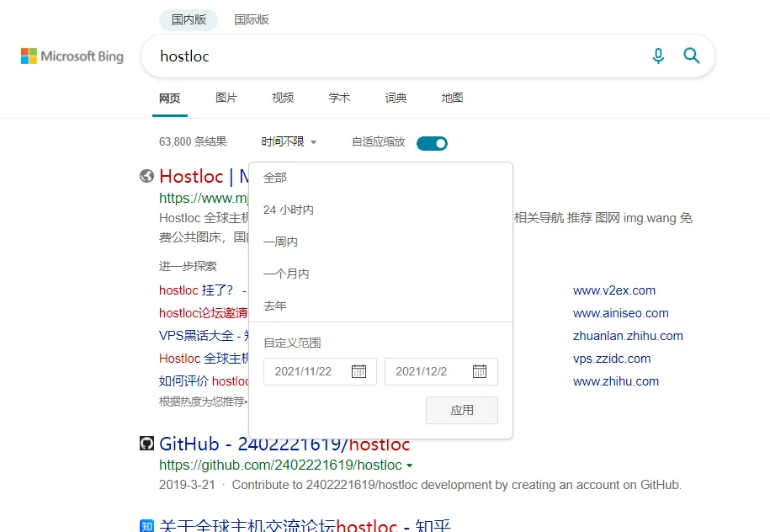Click the 2019-3-21 date in GitHub snippet
This screenshot has height=532, width=770.
pos(187,485)
